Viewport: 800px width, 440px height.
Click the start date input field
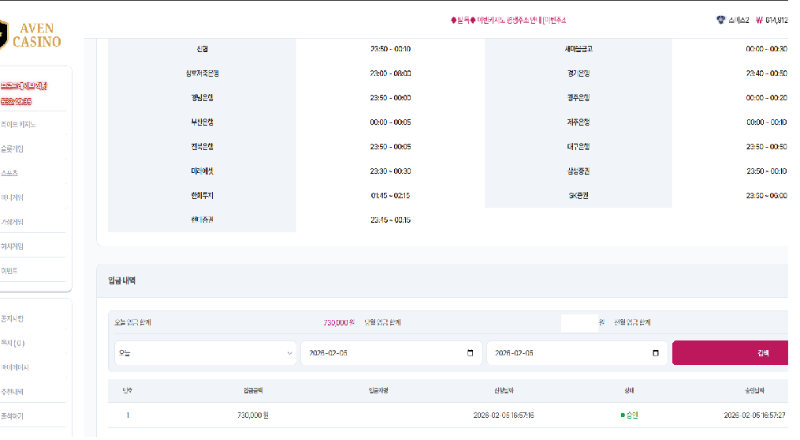click(380, 353)
